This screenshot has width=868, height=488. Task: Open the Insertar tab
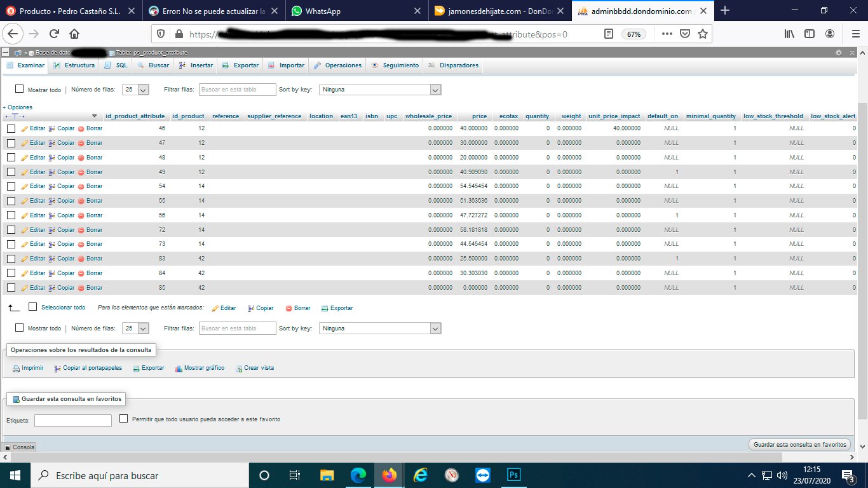(x=196, y=65)
